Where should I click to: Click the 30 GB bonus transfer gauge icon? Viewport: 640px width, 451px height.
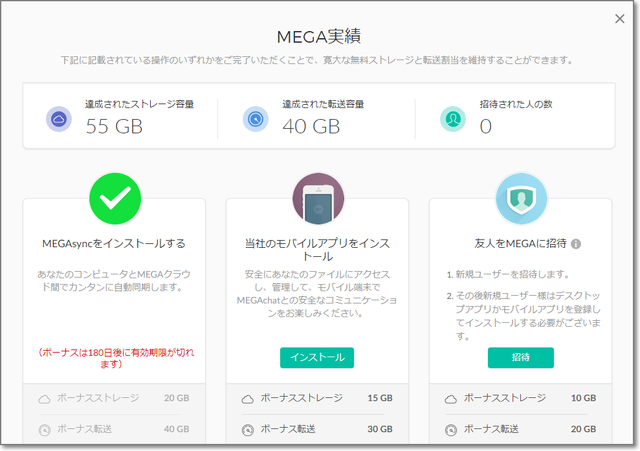coord(246,431)
